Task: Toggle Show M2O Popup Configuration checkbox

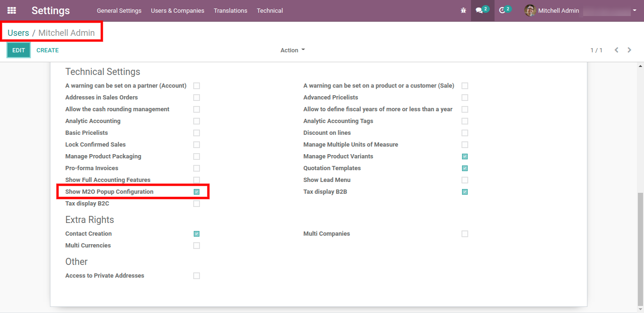Action: 197,192
